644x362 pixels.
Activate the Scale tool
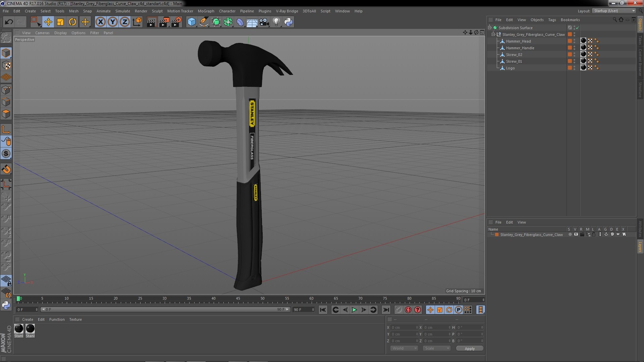coord(60,22)
